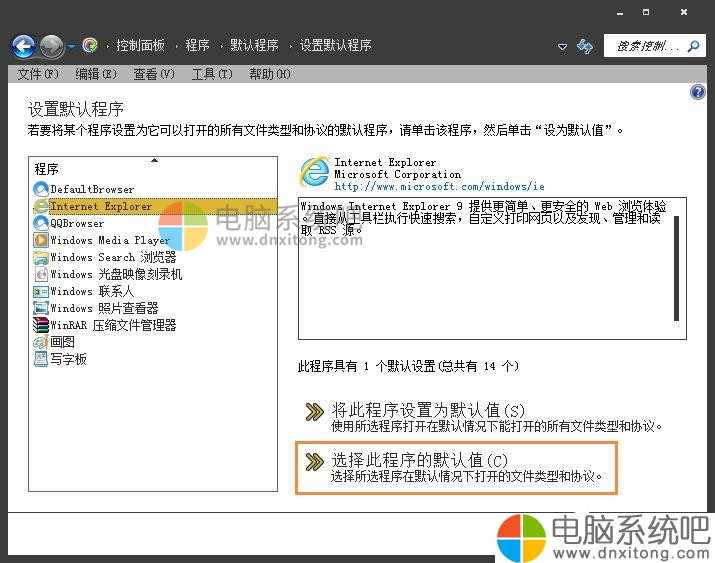715x563 pixels.
Task: Close the window
Action: pos(684,12)
